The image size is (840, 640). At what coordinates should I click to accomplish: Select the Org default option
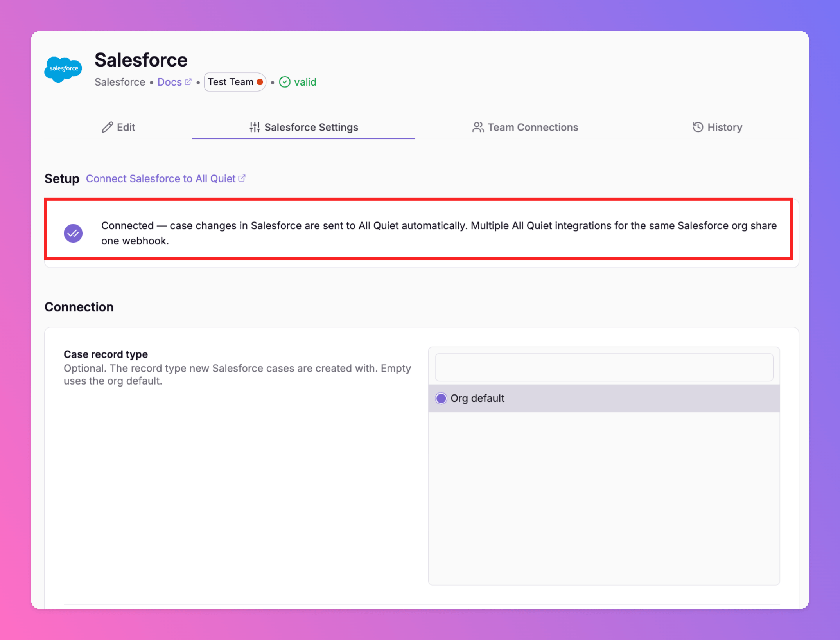604,398
